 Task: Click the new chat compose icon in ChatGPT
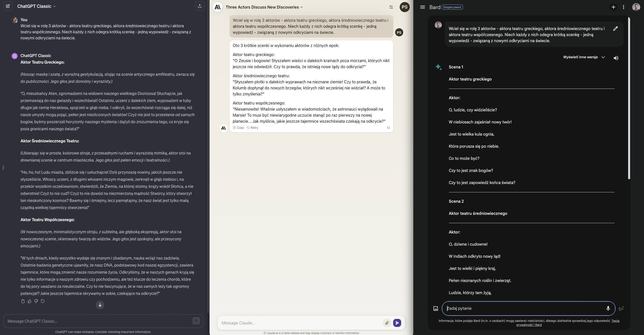click(8, 6)
